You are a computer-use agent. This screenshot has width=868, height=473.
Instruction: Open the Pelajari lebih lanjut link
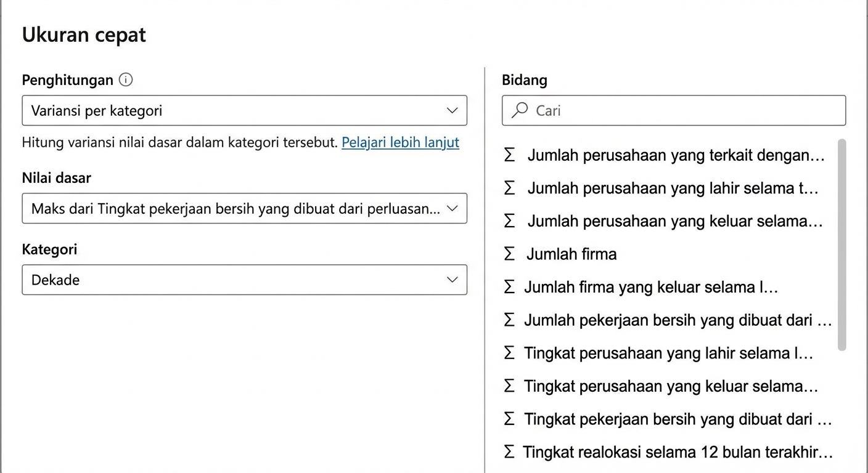pos(400,142)
